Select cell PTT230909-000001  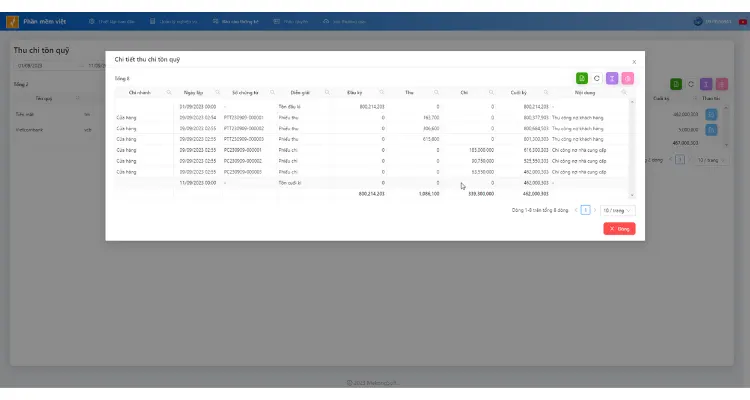(243, 118)
